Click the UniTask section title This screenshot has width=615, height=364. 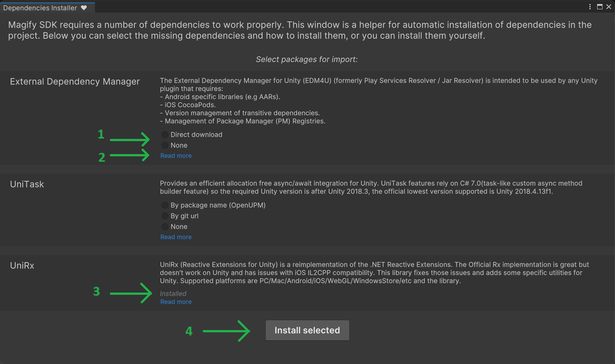pyautogui.click(x=26, y=184)
